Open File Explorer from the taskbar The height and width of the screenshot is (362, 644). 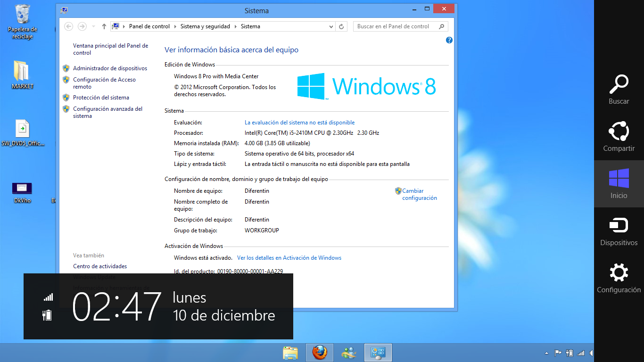290,353
